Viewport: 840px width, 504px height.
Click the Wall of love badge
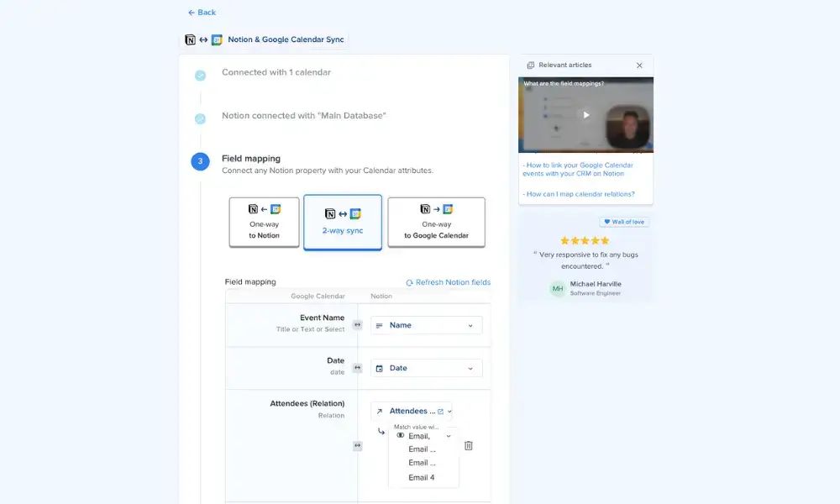point(624,222)
